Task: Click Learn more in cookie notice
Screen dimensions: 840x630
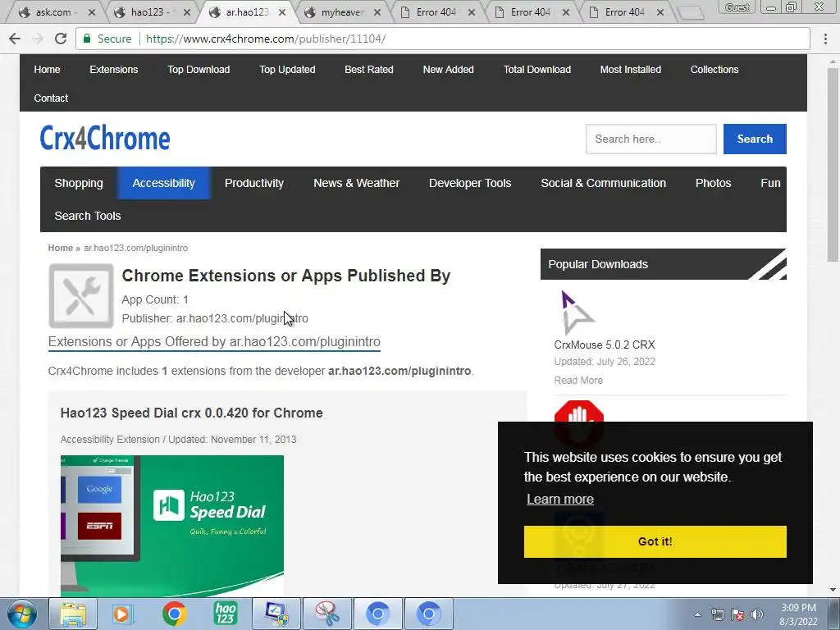Action: tap(559, 500)
